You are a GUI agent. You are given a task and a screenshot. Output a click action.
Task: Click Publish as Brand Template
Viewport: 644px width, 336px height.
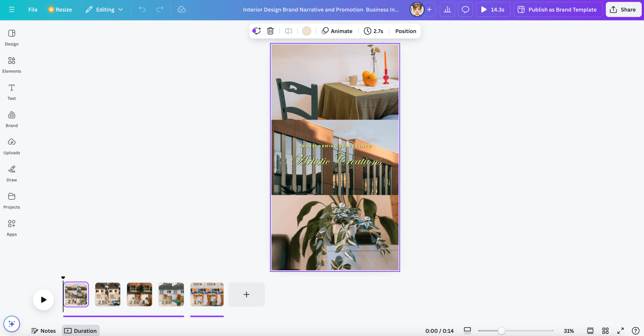(x=558, y=9)
